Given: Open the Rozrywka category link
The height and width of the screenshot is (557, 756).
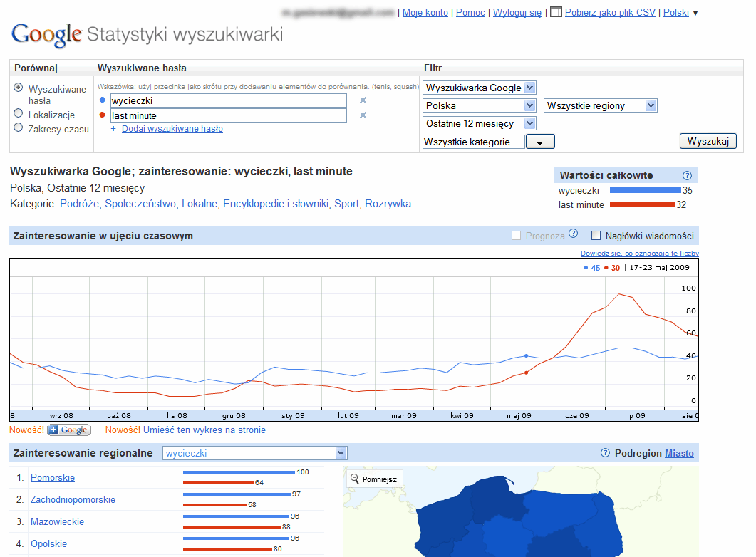Looking at the screenshot, I should pos(388,204).
